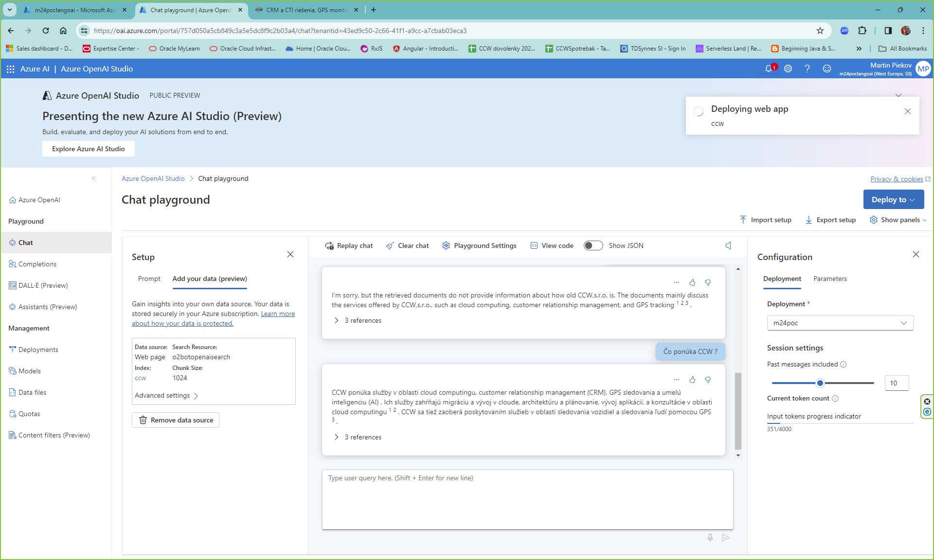Open Playground Settings
This screenshot has height=560, width=934.
point(479,245)
